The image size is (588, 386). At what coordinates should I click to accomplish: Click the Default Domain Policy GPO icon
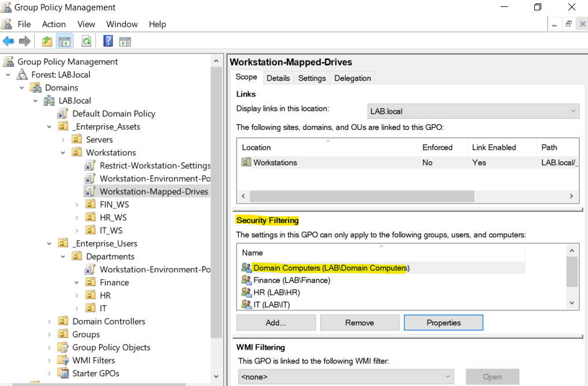click(x=63, y=113)
